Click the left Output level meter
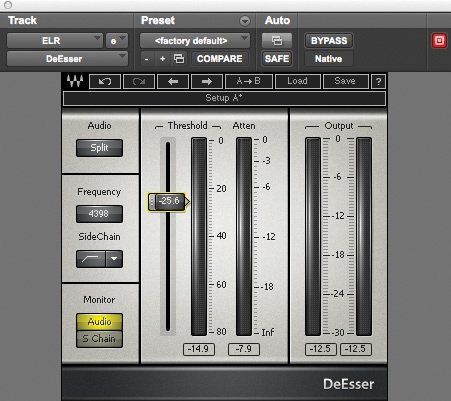The height and width of the screenshot is (401, 451). (x=313, y=236)
